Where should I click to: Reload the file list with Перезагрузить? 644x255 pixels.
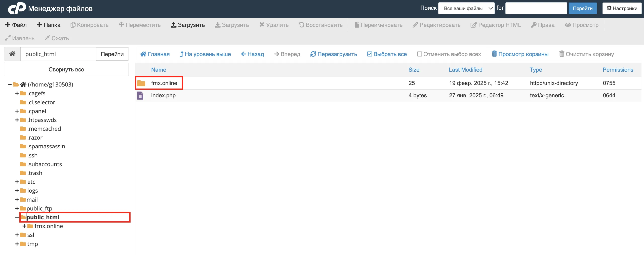334,54
